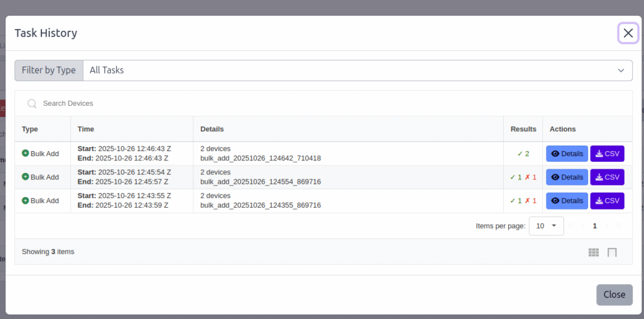Sort by the Type column header

coord(30,129)
